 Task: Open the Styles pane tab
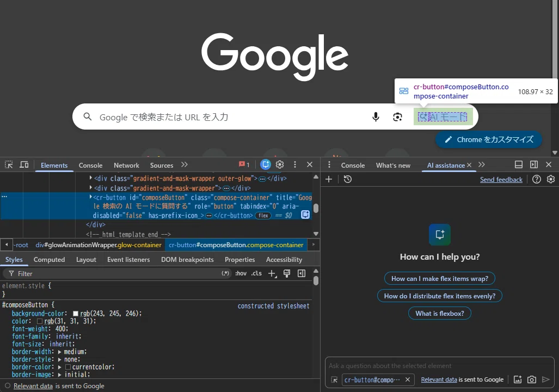pos(14,260)
